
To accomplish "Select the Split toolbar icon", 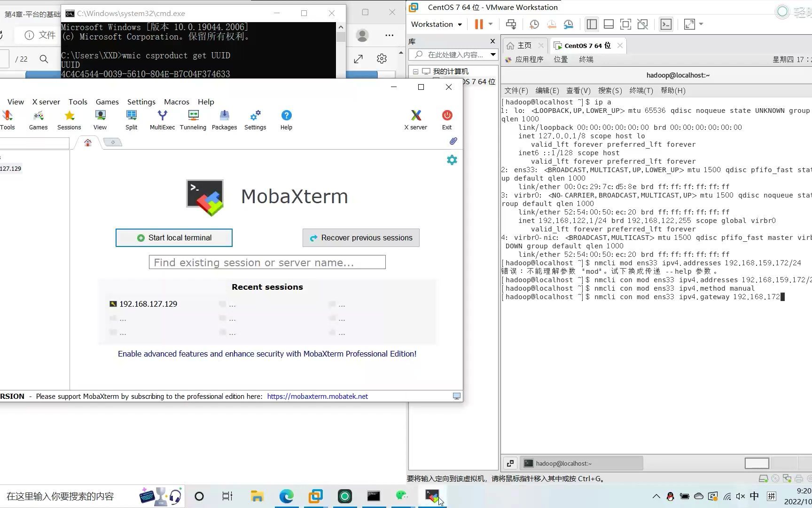I will click(x=131, y=120).
